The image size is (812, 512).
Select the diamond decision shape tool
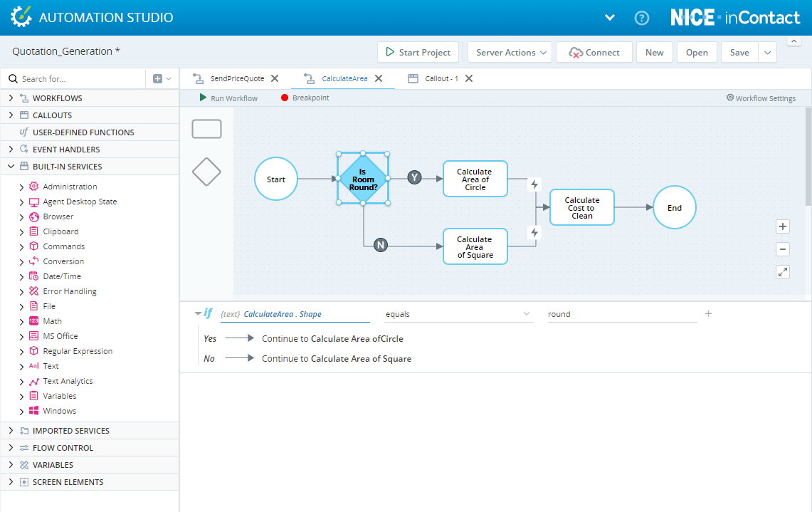(x=206, y=172)
